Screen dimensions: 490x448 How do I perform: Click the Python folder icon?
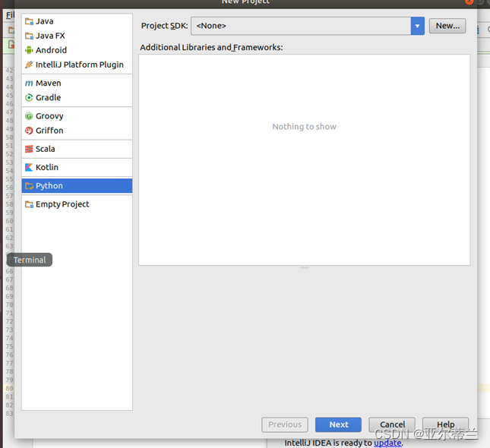(29, 186)
